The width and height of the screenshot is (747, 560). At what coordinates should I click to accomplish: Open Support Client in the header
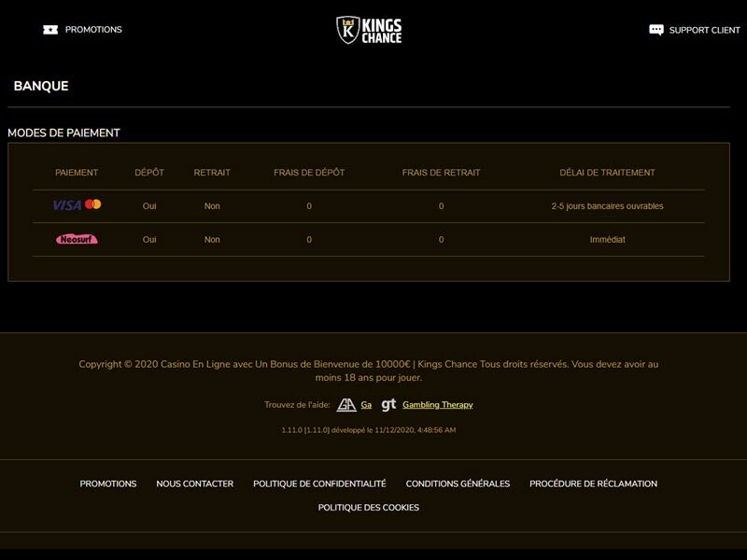pos(704,30)
